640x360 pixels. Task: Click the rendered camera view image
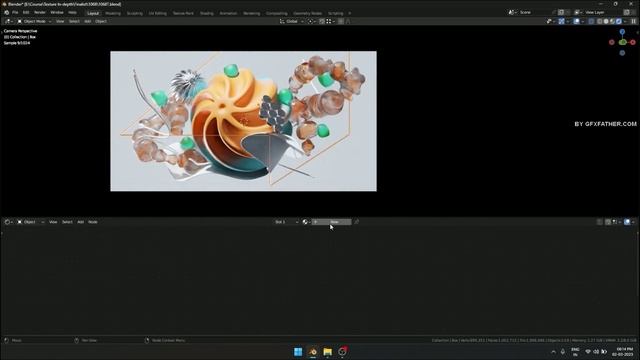point(244,121)
